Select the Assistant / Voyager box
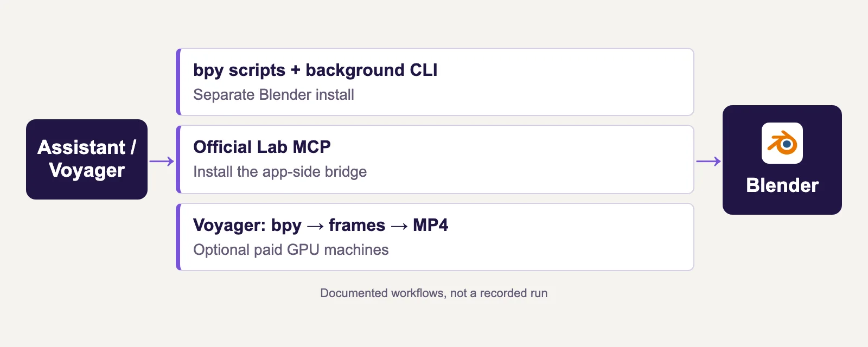This screenshot has width=868, height=347. (87, 159)
